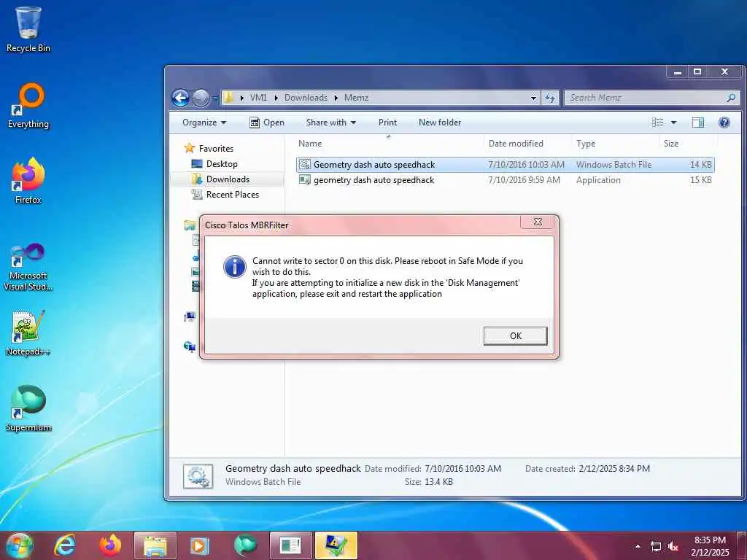Screen dimensions: 747x560
Task: Go forward in Explorer navigation
Action: pos(201,98)
